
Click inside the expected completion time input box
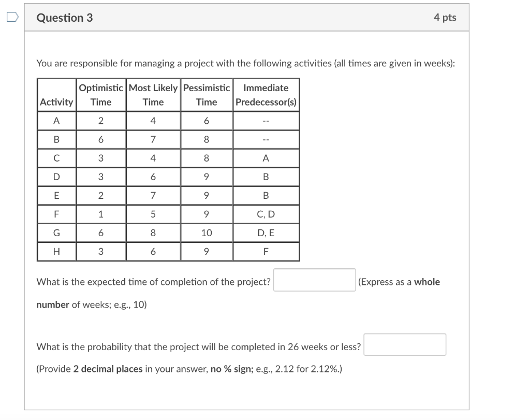314,279
